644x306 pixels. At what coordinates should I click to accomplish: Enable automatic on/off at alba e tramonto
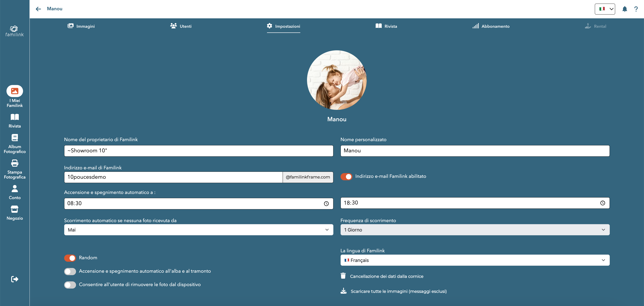click(70, 271)
